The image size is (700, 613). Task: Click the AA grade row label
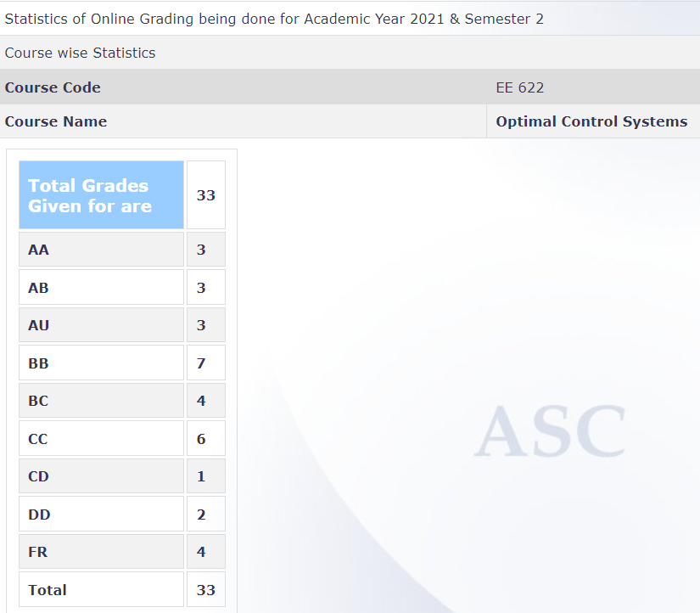click(x=100, y=250)
